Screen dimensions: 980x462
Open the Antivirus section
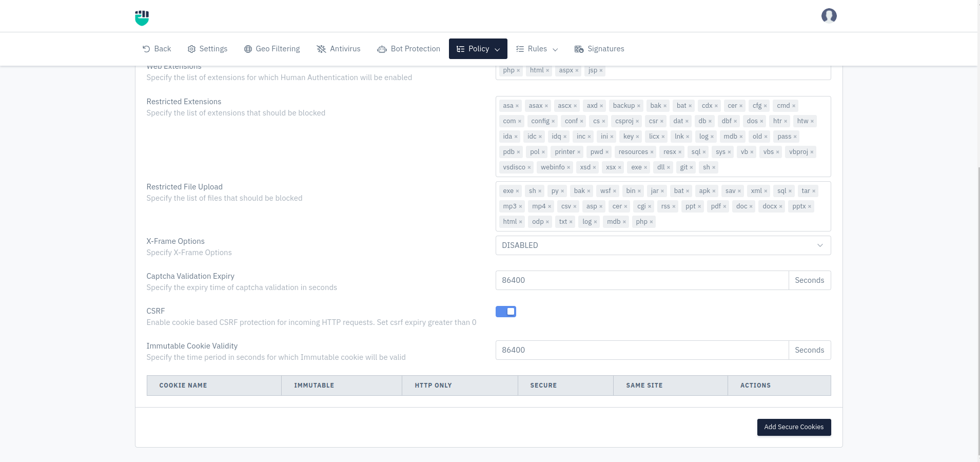(339, 49)
